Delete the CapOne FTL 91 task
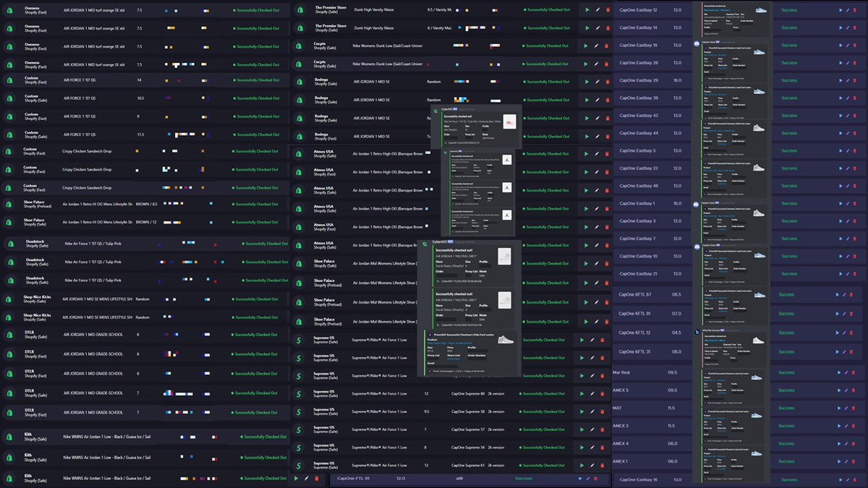This screenshot has height=488, width=868. (x=595, y=479)
